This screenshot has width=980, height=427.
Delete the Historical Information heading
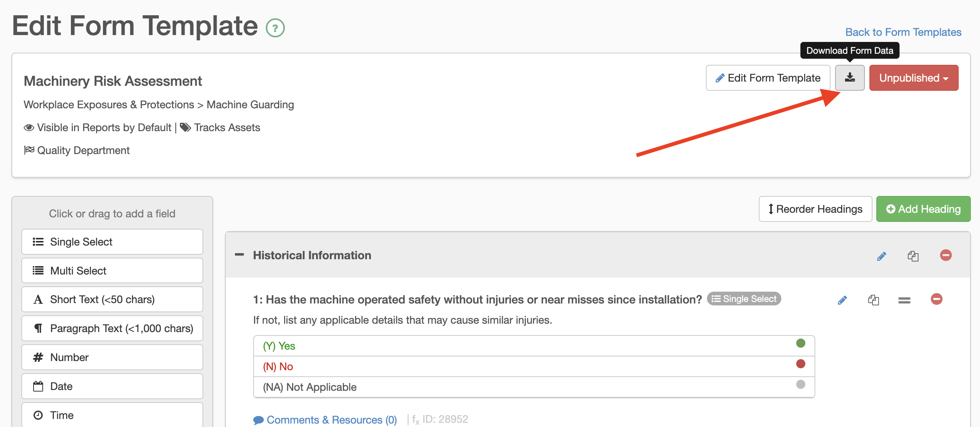point(945,255)
